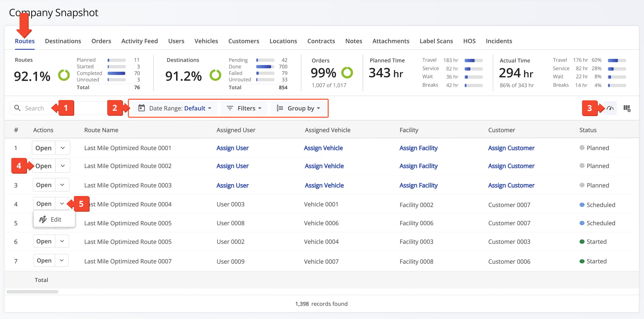Click Open button for Route 0004
The image size is (644, 319).
point(44,204)
